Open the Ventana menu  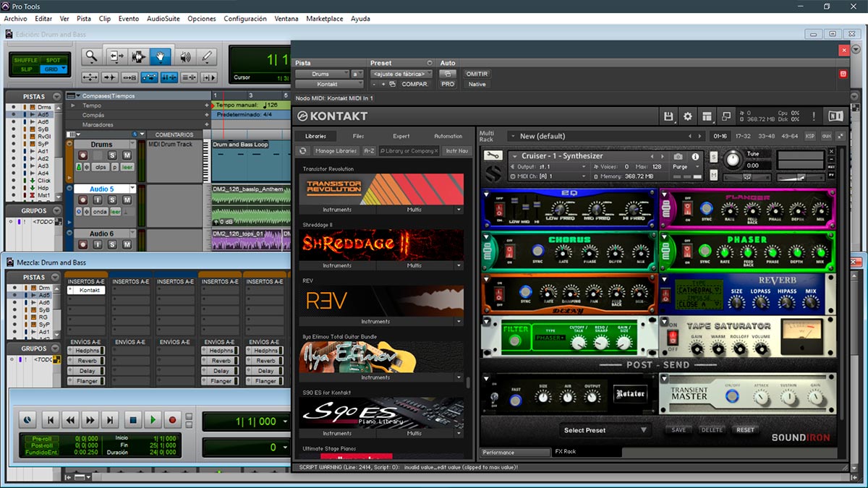click(286, 19)
